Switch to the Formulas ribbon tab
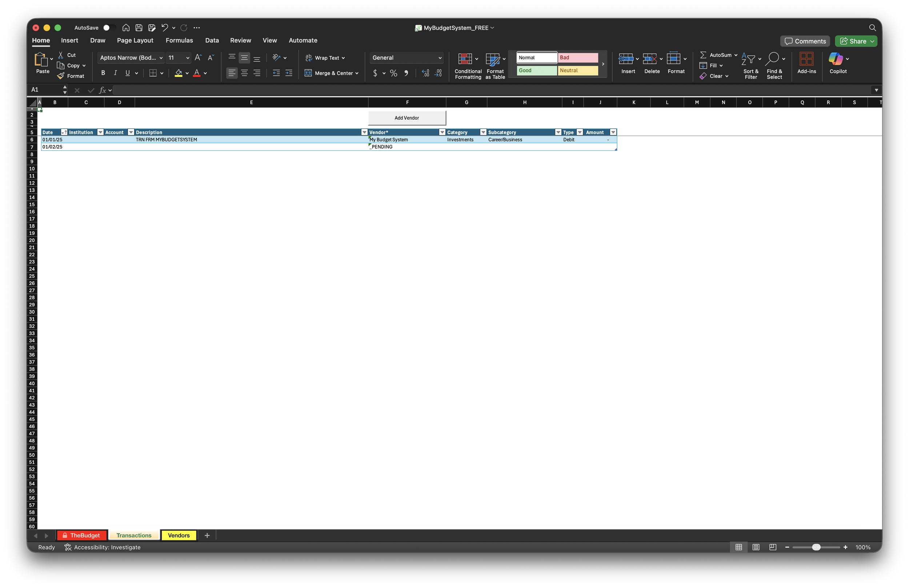Viewport: 909px width, 588px height. [x=180, y=40]
